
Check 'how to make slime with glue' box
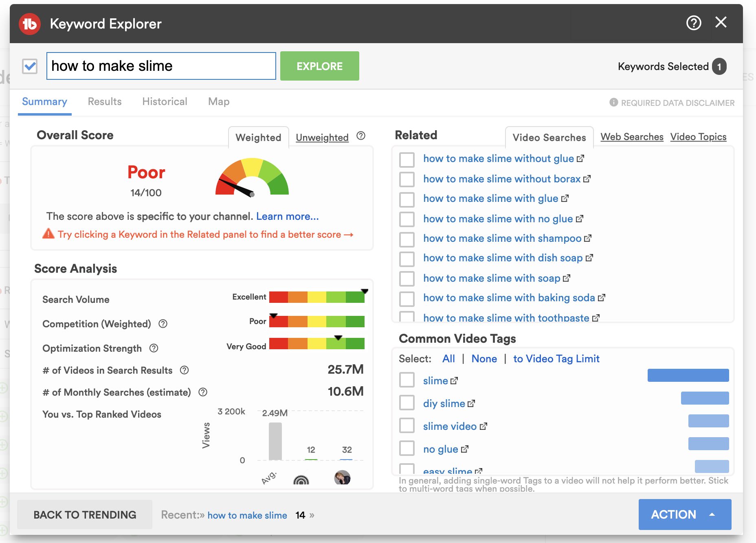(407, 199)
